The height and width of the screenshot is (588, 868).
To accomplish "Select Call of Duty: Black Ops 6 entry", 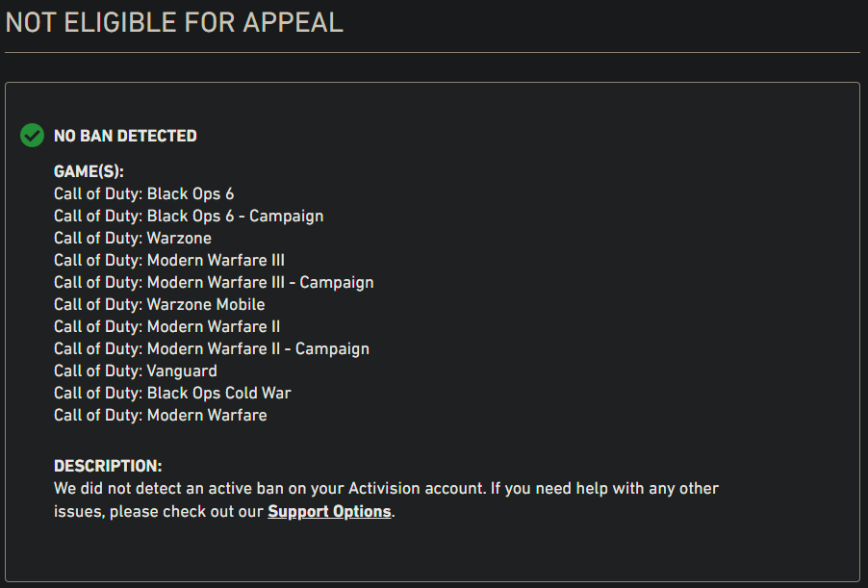I will 144,193.
